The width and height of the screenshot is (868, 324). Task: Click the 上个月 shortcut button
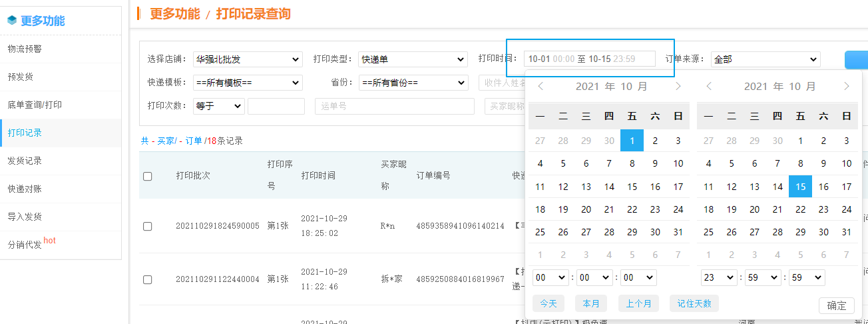click(x=638, y=303)
